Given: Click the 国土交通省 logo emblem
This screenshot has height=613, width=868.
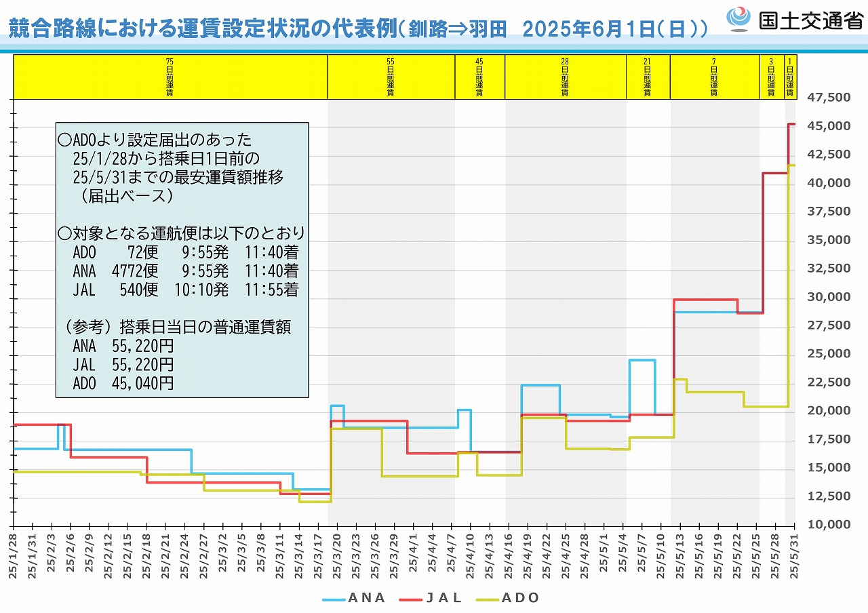Looking at the screenshot, I should point(739,18).
